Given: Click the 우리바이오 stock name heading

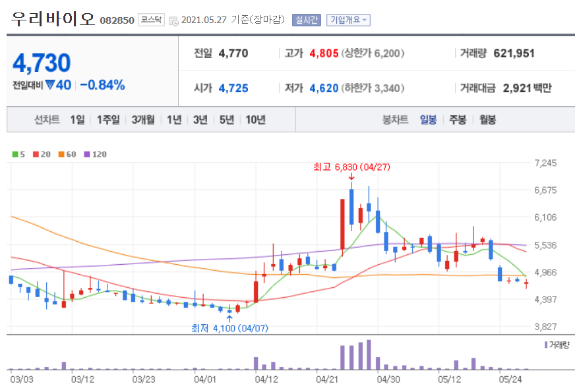Looking at the screenshot, I should 53,19.
